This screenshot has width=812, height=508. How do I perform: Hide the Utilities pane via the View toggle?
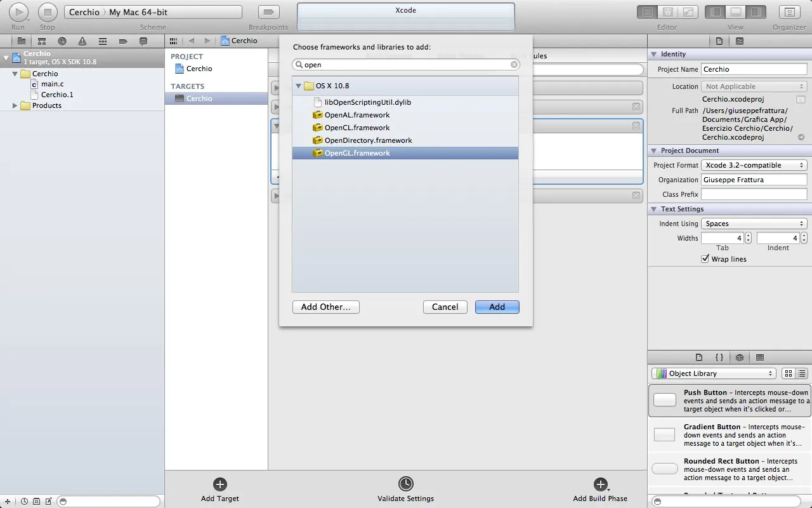(x=755, y=12)
